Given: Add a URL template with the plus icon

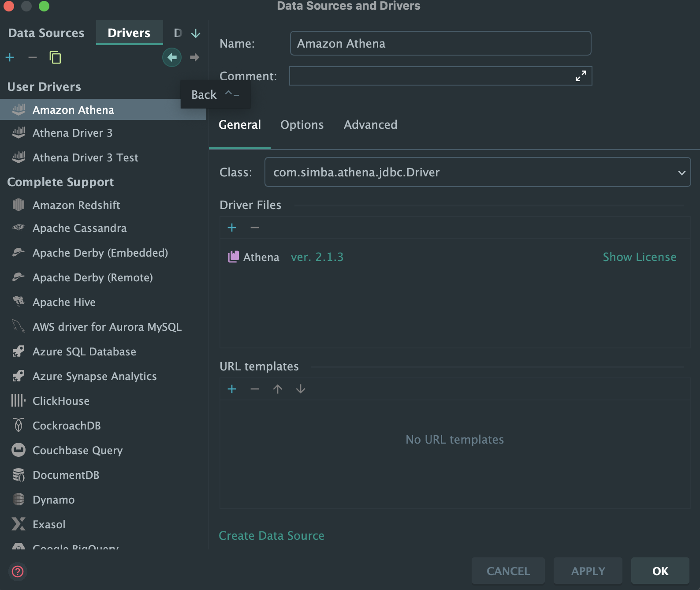Looking at the screenshot, I should pos(232,389).
